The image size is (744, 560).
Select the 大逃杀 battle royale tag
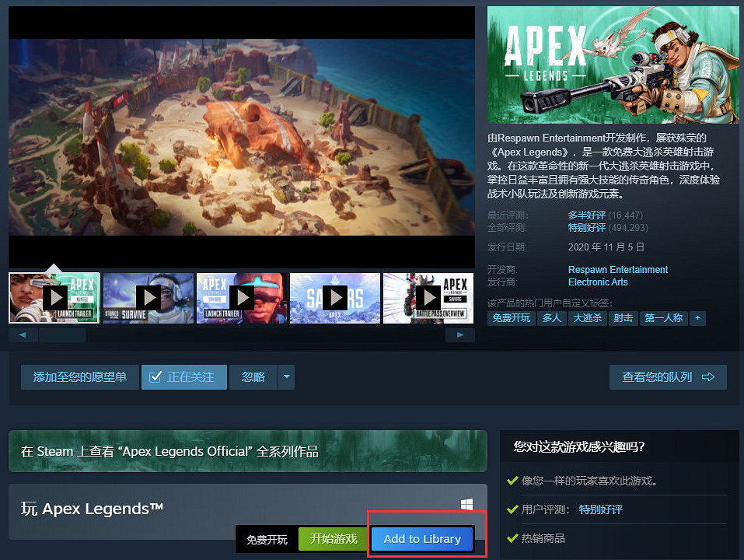click(x=587, y=318)
